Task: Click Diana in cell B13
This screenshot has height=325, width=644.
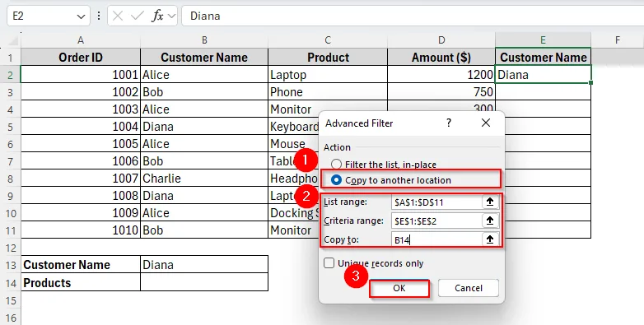Action: 204,265
